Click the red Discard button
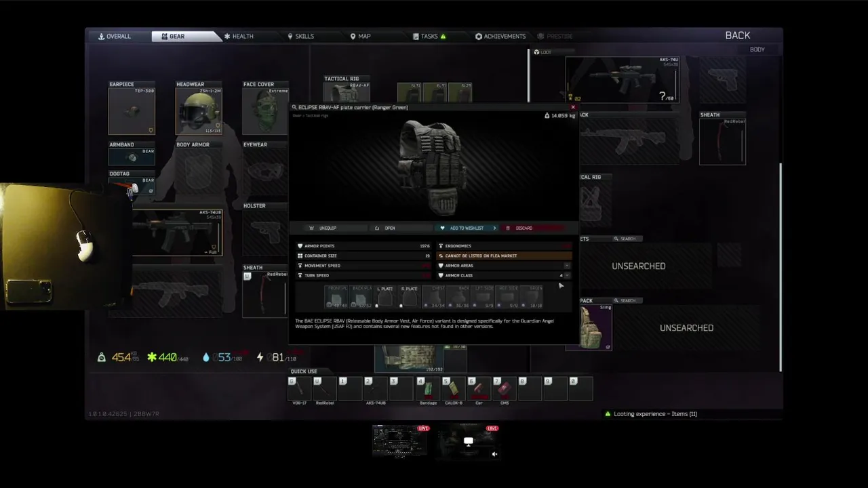The height and width of the screenshot is (488, 868). (x=534, y=228)
